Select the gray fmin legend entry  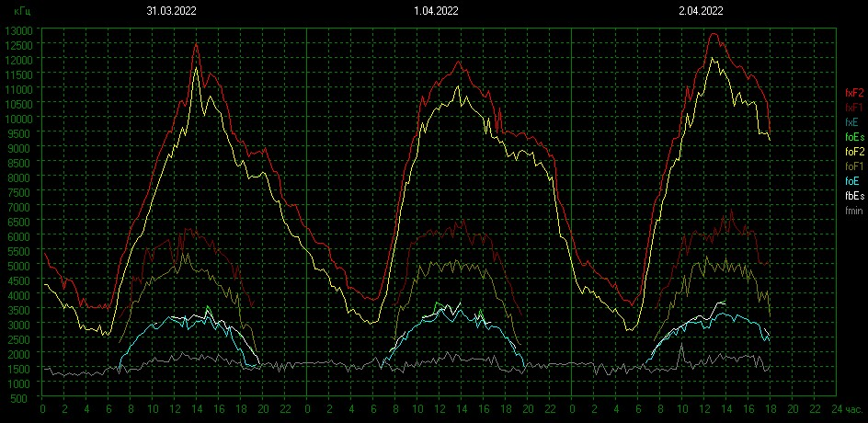[x=853, y=211]
